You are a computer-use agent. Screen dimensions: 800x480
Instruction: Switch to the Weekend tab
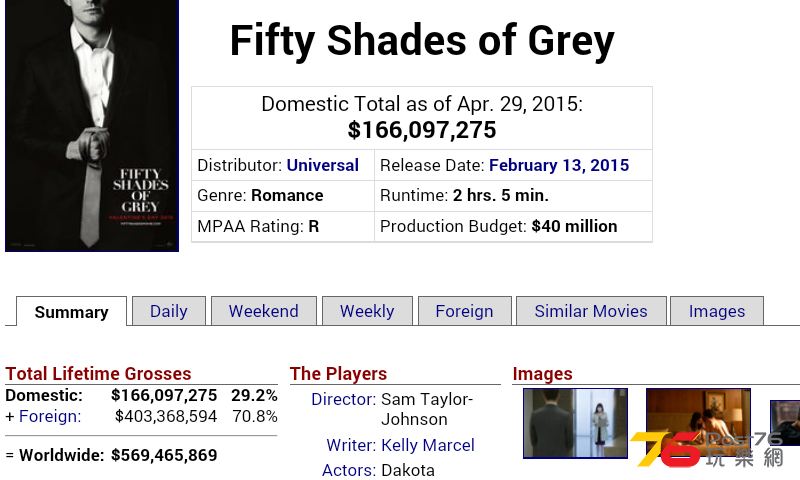[x=264, y=311]
